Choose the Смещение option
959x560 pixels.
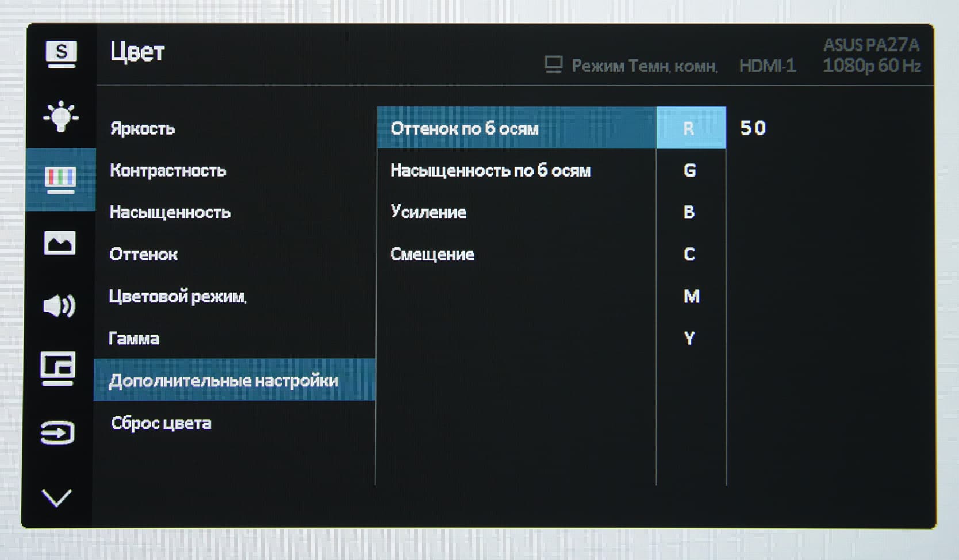click(432, 254)
